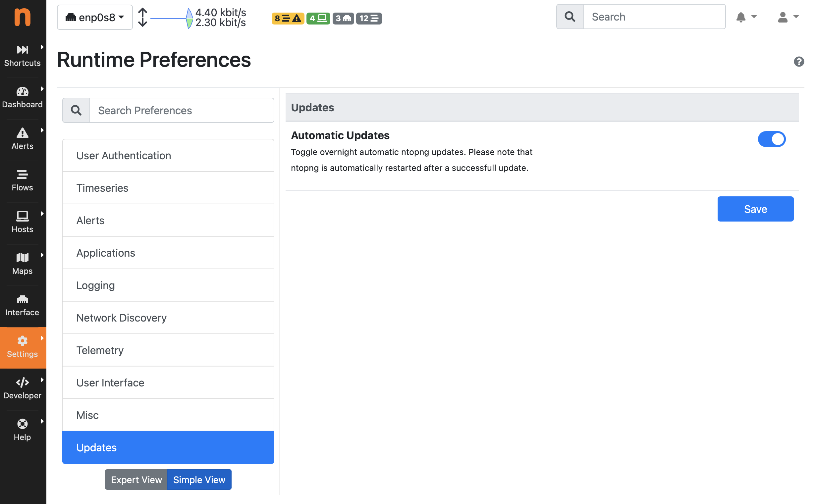Go to Flows in the sidebar
This screenshot has width=817, height=504.
click(22, 181)
